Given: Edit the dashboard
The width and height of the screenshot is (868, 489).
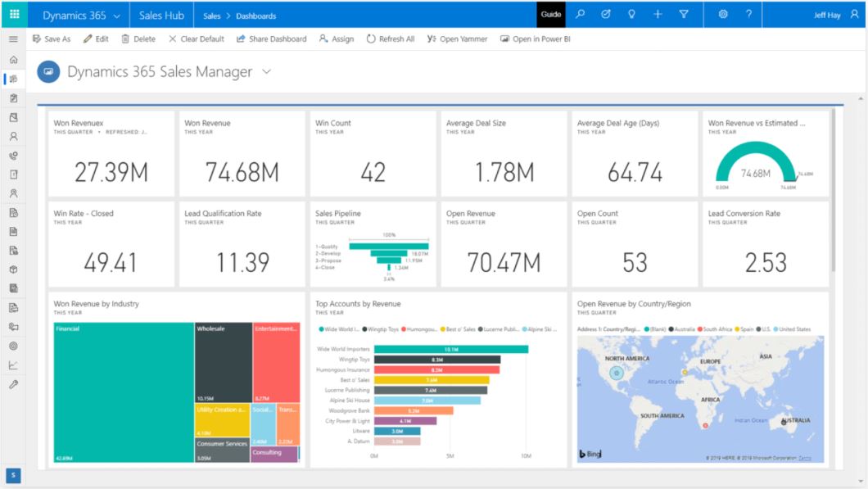Looking at the screenshot, I should (x=96, y=38).
